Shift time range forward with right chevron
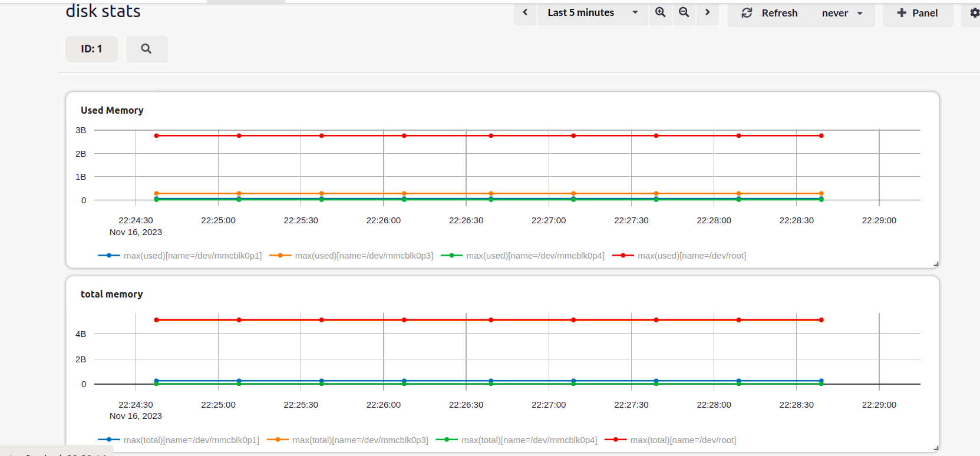980x456 pixels. coord(708,12)
